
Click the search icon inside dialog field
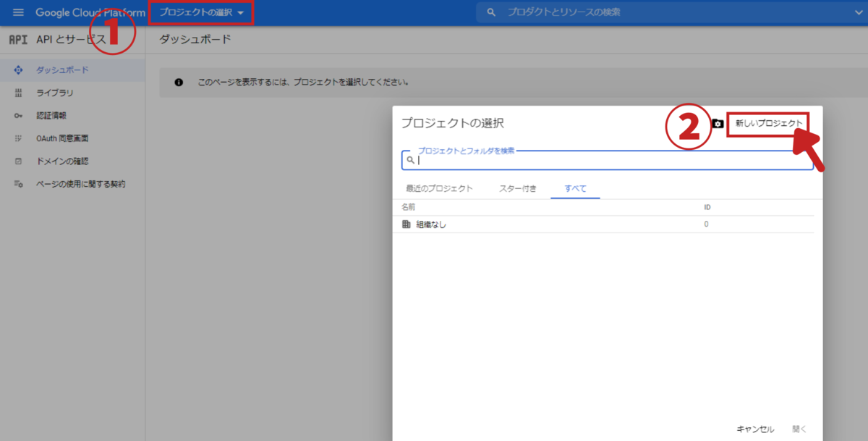coord(410,161)
